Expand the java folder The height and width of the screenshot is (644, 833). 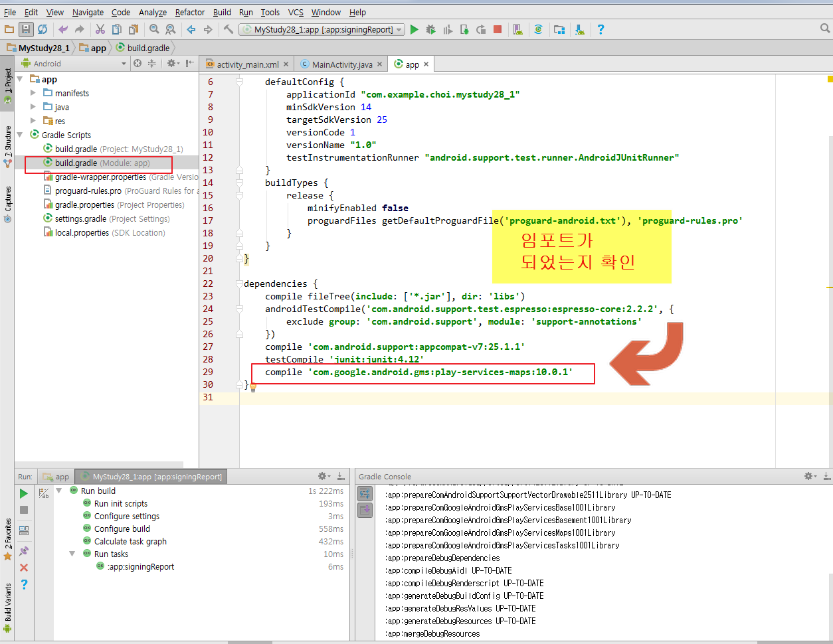(x=33, y=107)
